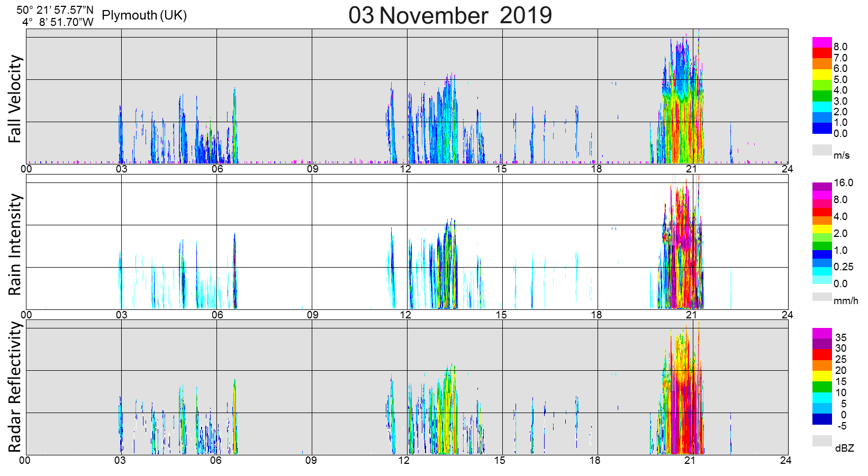868x476 pixels.
Task: Click the '-5' Reflectivity legend value
Action: coord(842,426)
